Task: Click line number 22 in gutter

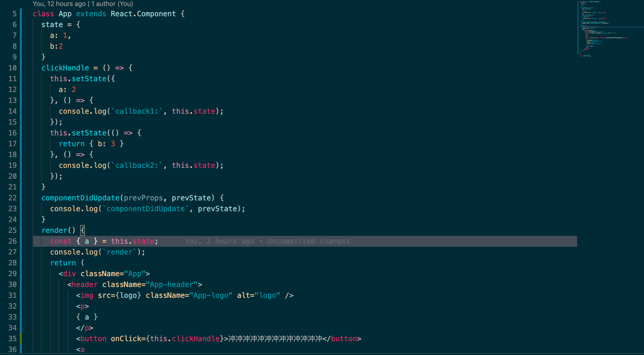Action: pyautogui.click(x=12, y=198)
